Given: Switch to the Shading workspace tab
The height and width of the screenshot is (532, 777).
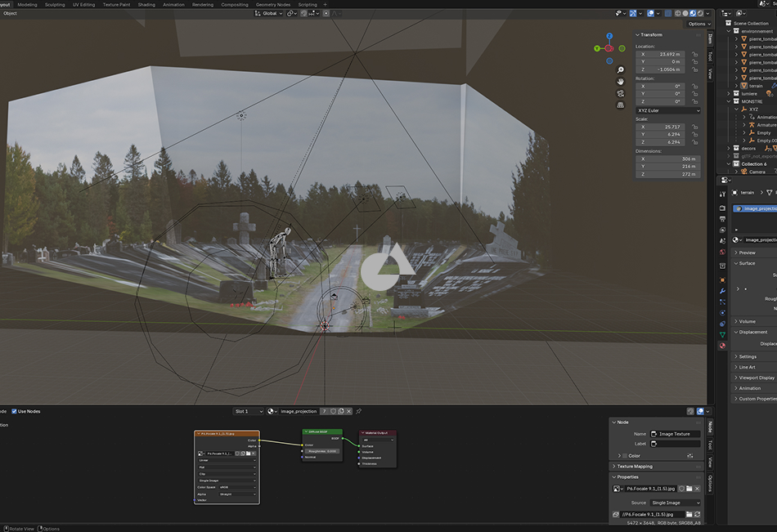Looking at the screenshot, I should tap(146, 4).
